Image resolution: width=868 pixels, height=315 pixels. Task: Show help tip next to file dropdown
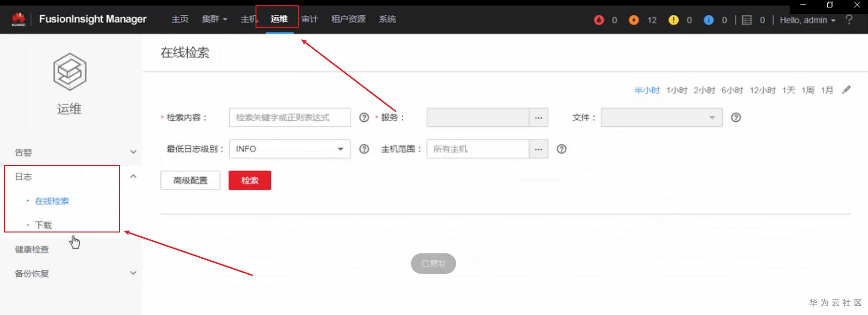coord(736,117)
